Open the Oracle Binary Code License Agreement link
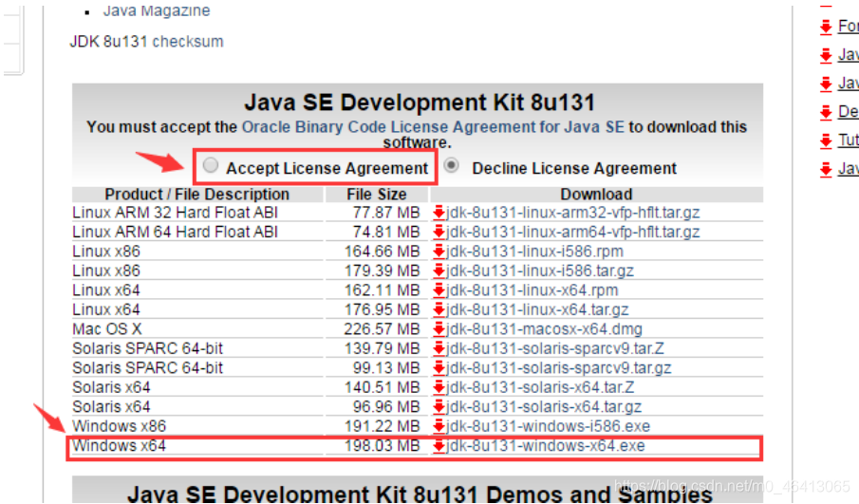 [x=433, y=127]
